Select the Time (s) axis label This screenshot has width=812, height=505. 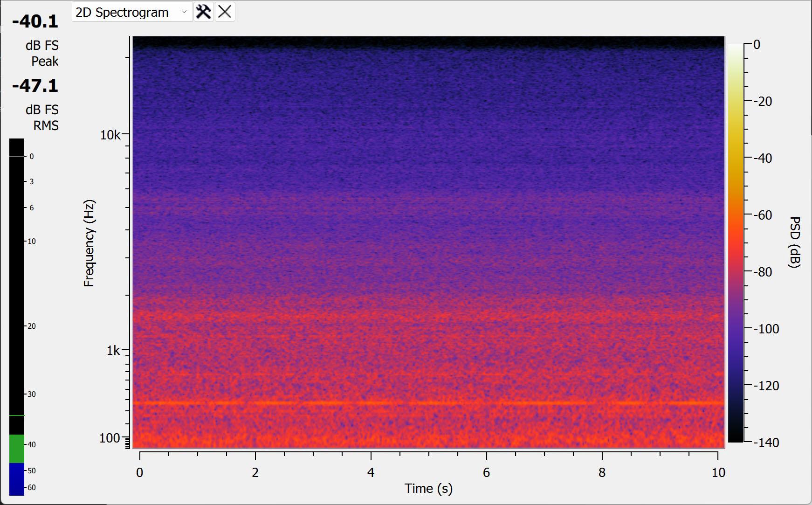(x=428, y=488)
